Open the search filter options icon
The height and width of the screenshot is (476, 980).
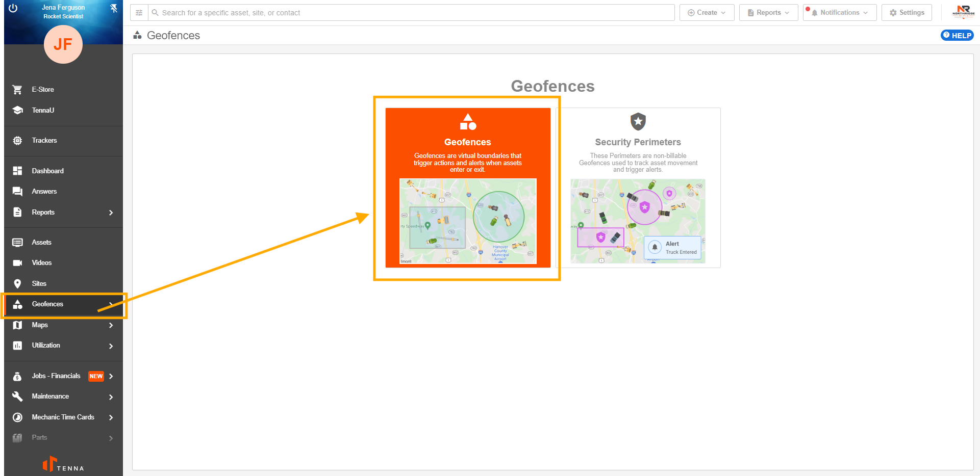(x=139, y=13)
